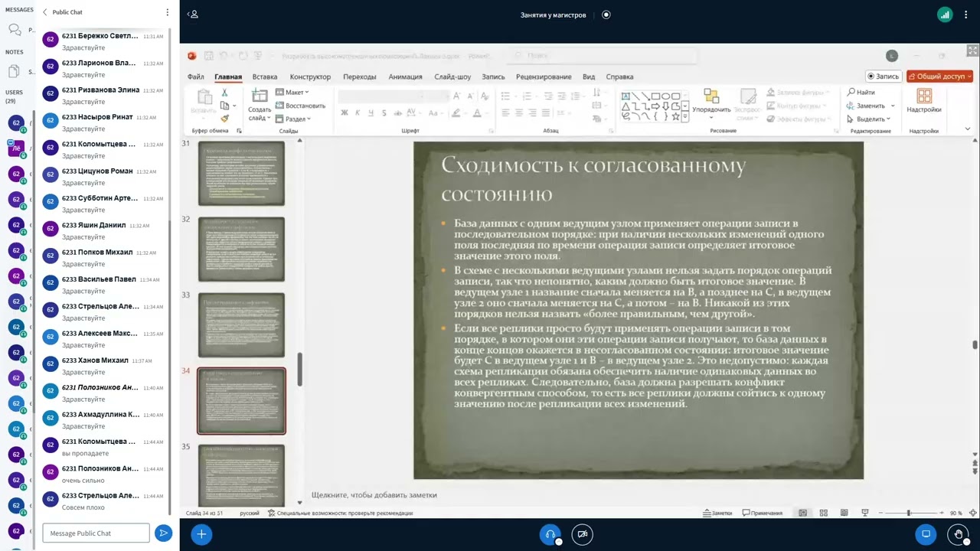Open the connection status icon
Viewport: 980px width, 551px height.
pyautogui.click(x=945, y=15)
